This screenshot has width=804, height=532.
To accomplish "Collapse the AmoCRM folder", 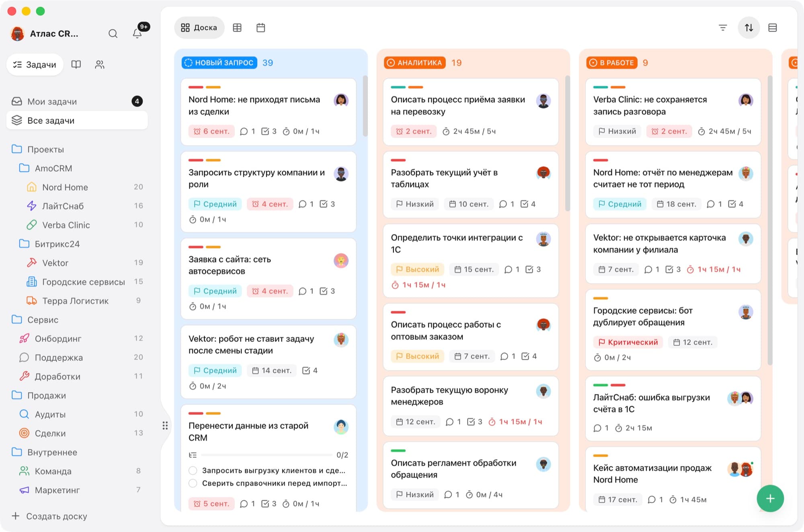I will coord(24,168).
